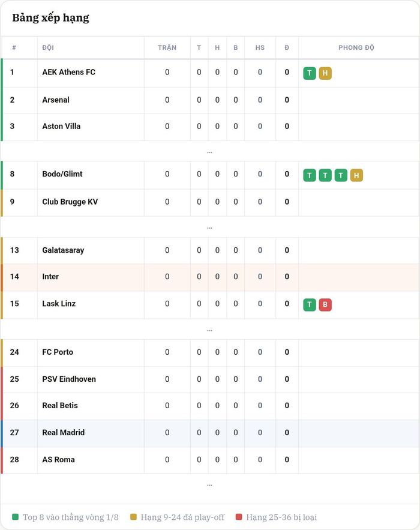420x530 pixels.
Task: Expand hidden rows below Club Brugge KV
Action: pos(209,228)
